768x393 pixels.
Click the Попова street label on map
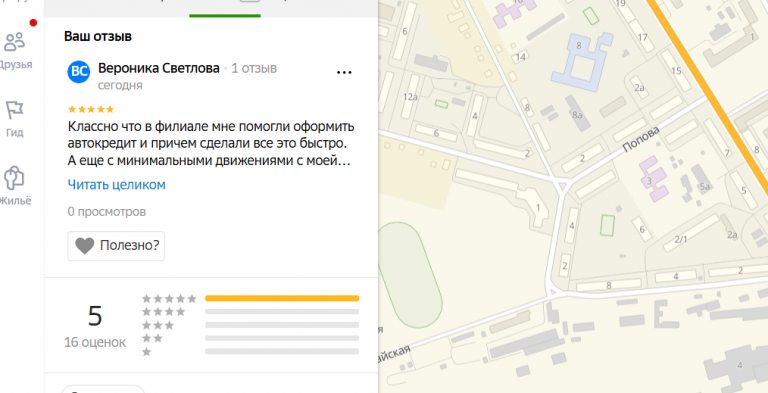point(642,139)
